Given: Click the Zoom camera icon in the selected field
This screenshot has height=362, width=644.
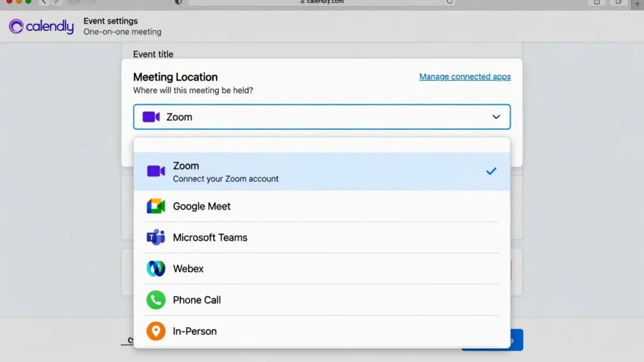Looking at the screenshot, I should pyautogui.click(x=151, y=117).
